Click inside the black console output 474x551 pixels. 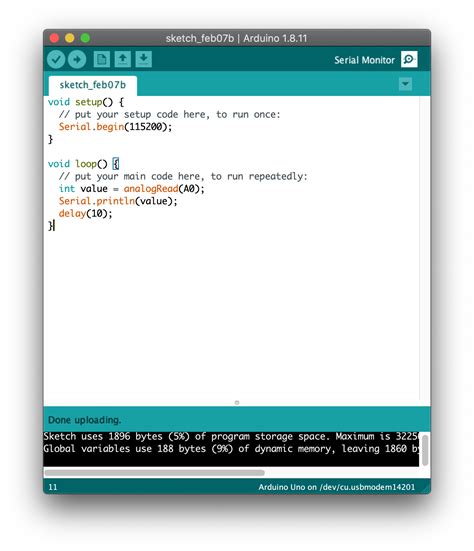coord(231,449)
